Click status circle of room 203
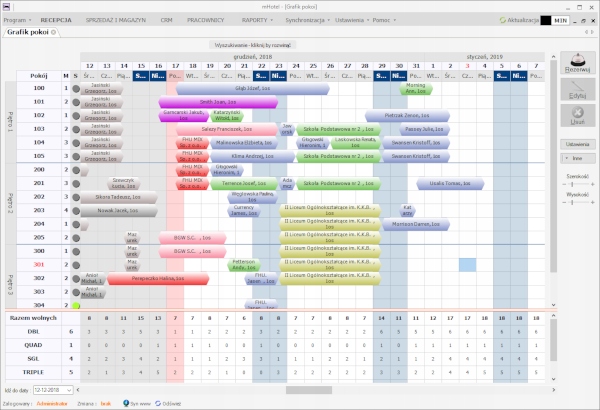600x410 pixels. pos(76,211)
